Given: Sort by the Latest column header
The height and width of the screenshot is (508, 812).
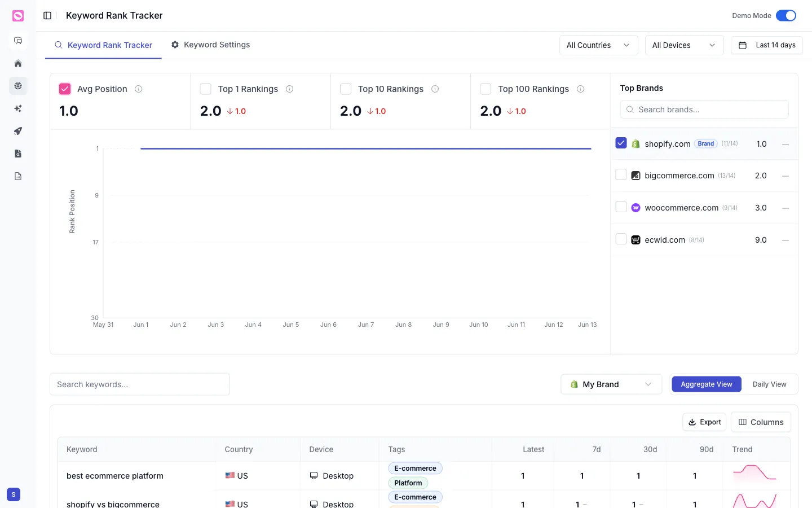Looking at the screenshot, I should click(x=533, y=450).
